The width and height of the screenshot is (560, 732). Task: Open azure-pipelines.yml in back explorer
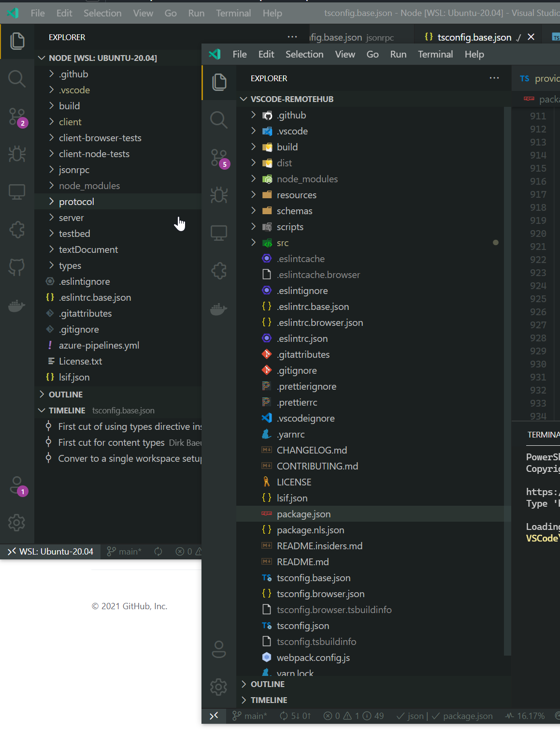pos(118,345)
